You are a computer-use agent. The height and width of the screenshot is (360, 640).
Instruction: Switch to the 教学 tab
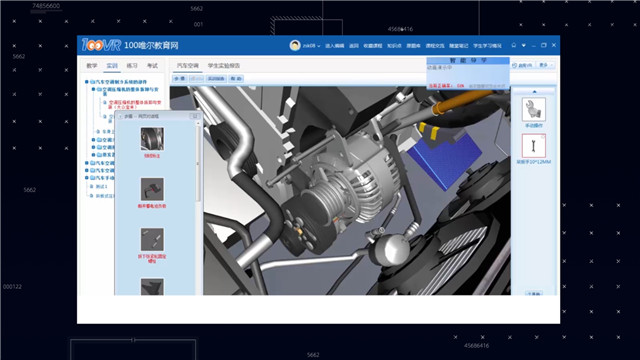(91, 65)
